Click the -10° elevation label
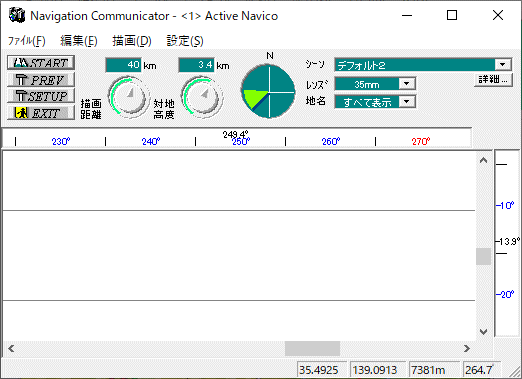522x379 pixels. [x=505, y=205]
